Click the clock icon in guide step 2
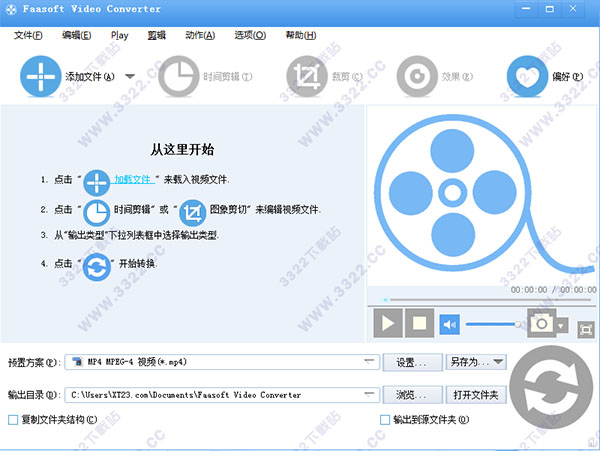Viewport: 600px width, 451px height. tap(96, 213)
